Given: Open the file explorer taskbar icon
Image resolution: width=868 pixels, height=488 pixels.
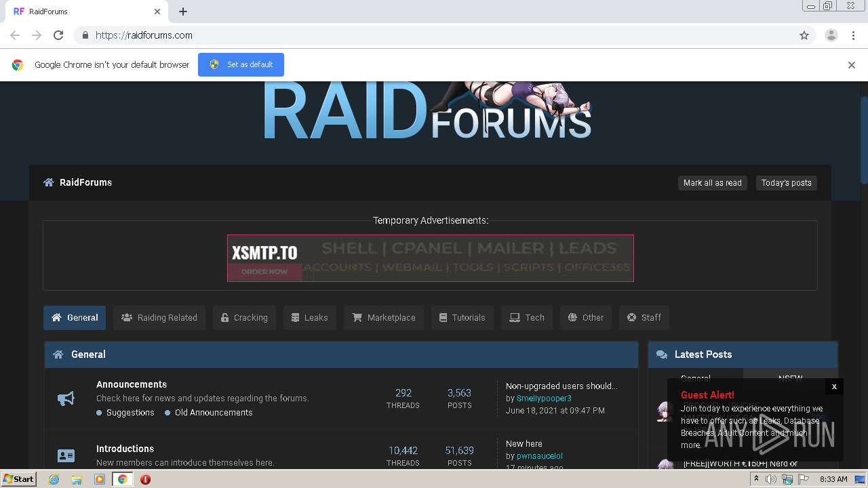Looking at the screenshot, I should coord(77,479).
